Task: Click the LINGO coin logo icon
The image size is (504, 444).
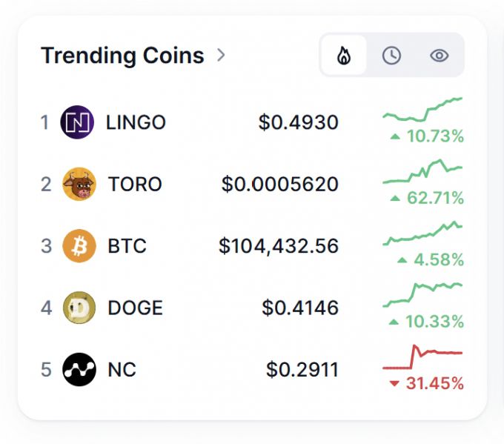Action: pyautogui.click(x=77, y=122)
